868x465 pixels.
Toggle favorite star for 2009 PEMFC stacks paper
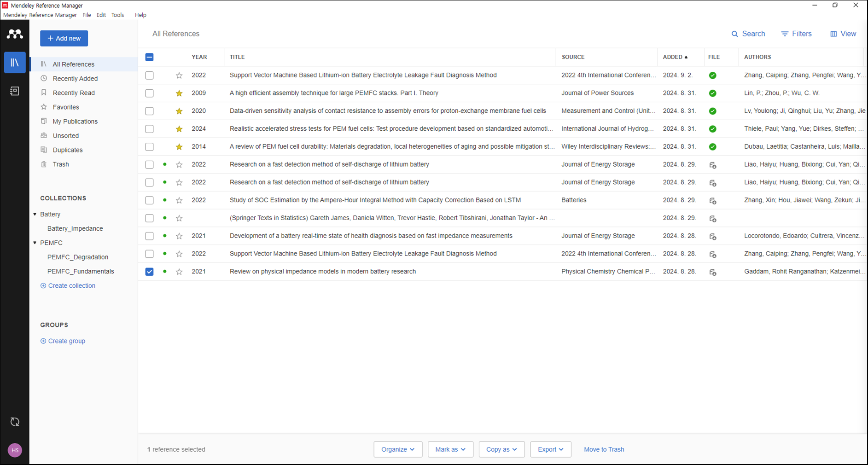[179, 93]
